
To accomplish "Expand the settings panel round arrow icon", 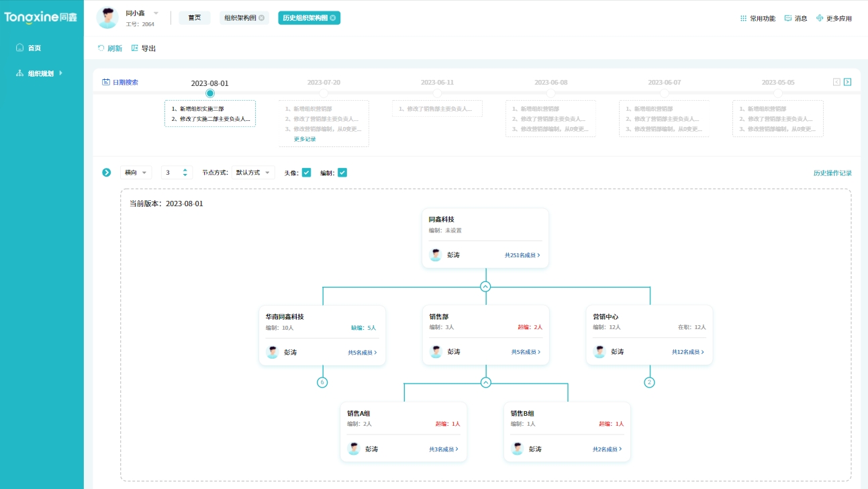I will pyautogui.click(x=107, y=173).
